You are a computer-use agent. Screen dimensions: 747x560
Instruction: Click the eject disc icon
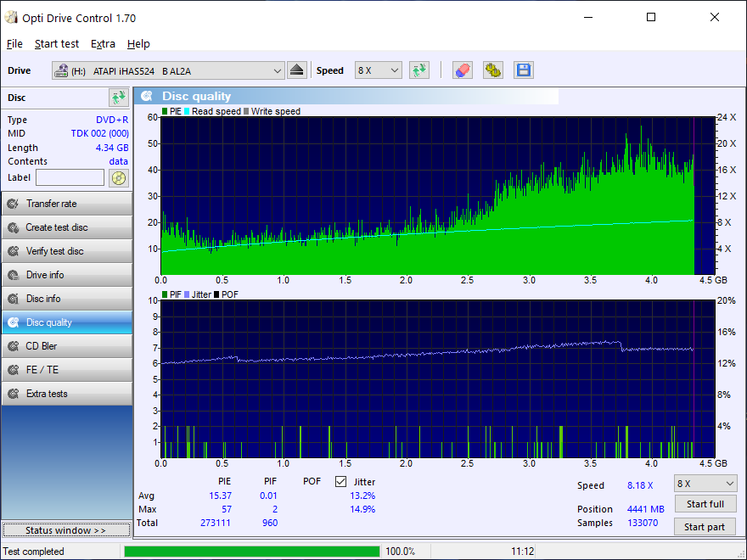coord(296,70)
